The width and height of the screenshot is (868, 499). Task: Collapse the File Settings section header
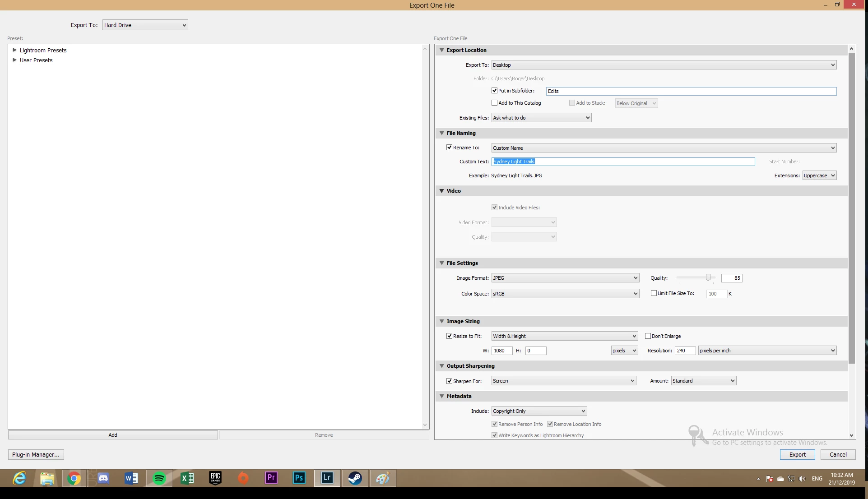[x=442, y=263]
